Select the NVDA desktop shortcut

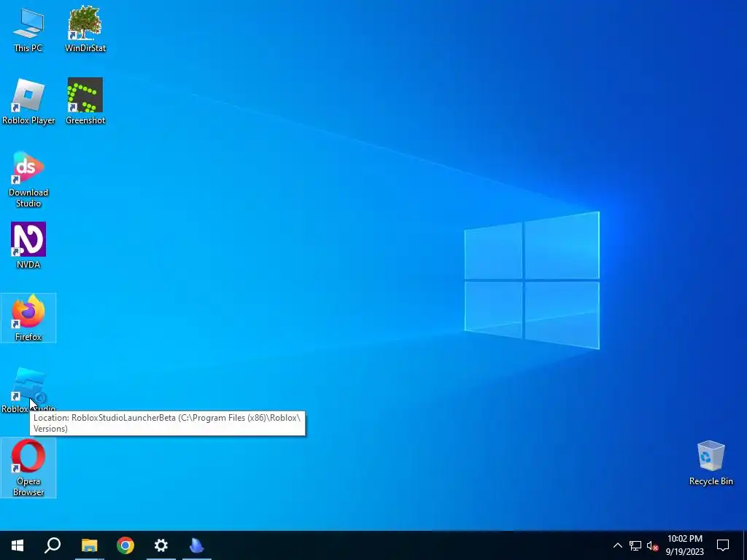click(28, 246)
